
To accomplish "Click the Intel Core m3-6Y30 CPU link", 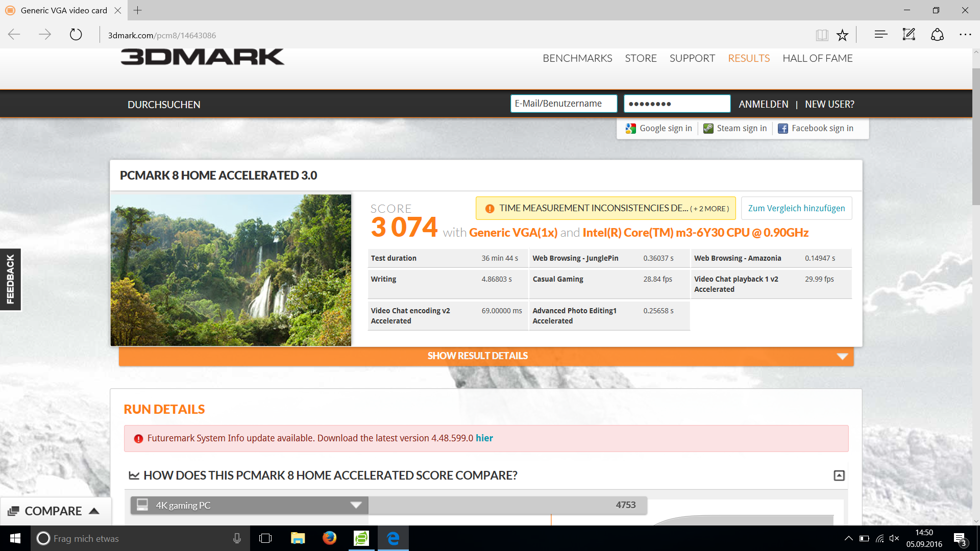I will tap(695, 233).
